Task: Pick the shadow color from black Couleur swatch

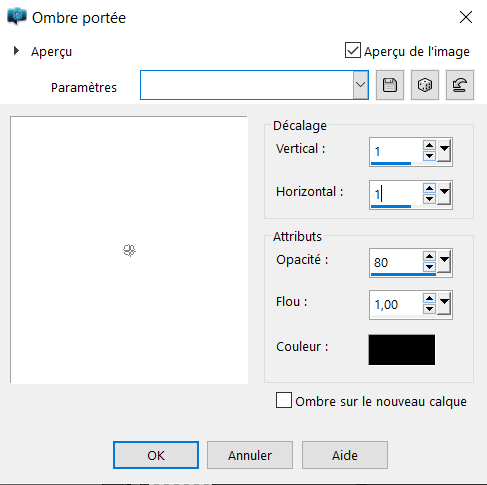Action: (402, 350)
